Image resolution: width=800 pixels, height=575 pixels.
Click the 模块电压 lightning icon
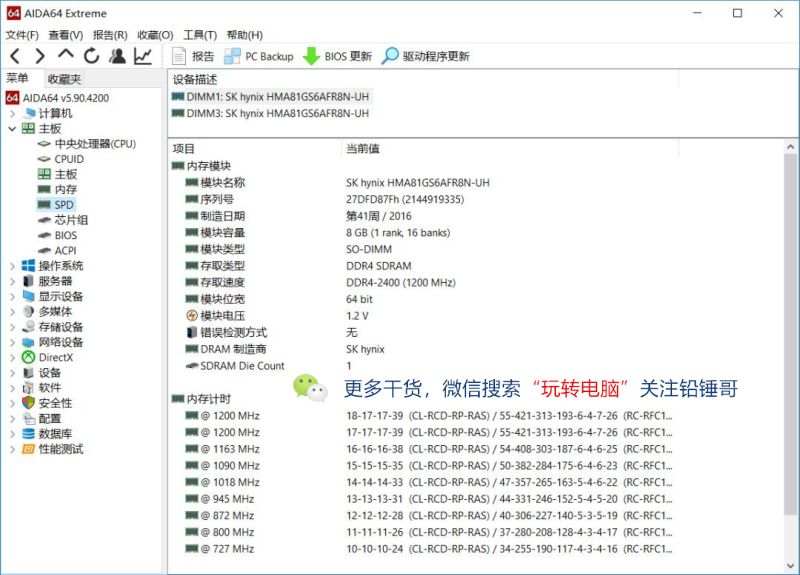coord(192,316)
